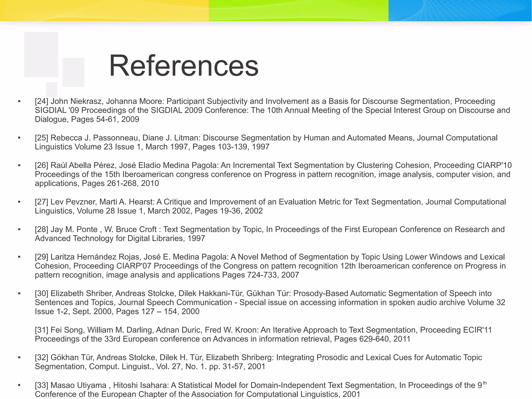Screen dimensions: 532x399
Task: Click "Linguistics, Volume 28 Issue 1" line
Action: coord(149,211)
